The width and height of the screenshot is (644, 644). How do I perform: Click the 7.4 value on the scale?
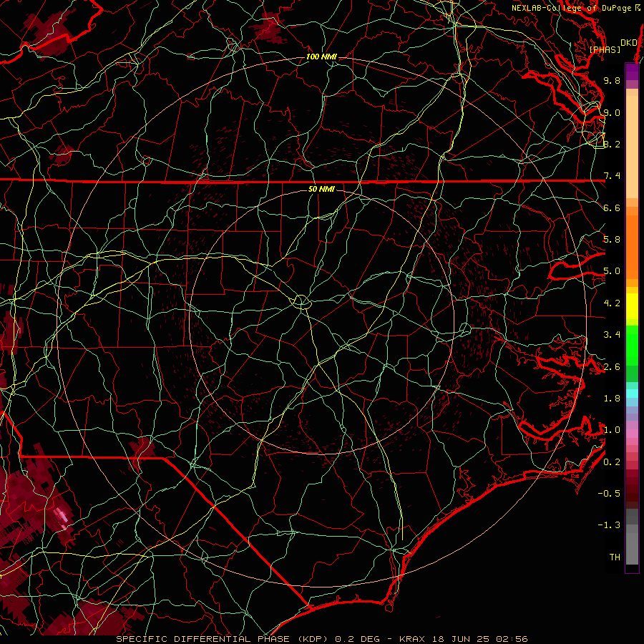tap(612, 176)
